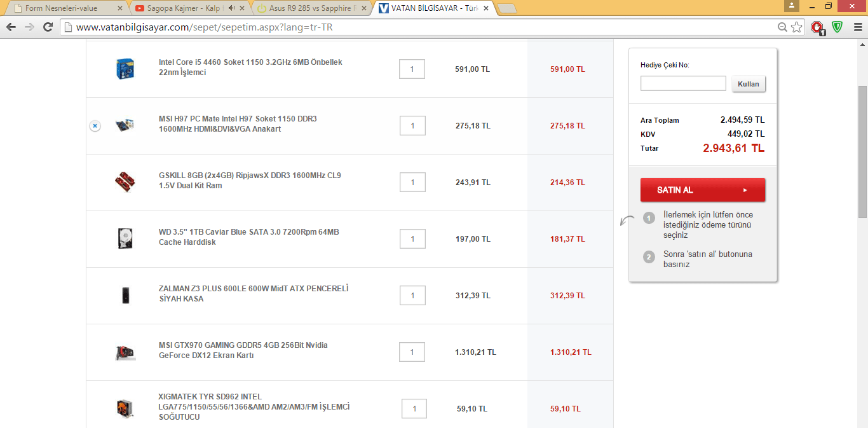The width and height of the screenshot is (868, 428).
Task: Click the Zalman Z3 Plus case thumbnail
Action: [125, 295]
